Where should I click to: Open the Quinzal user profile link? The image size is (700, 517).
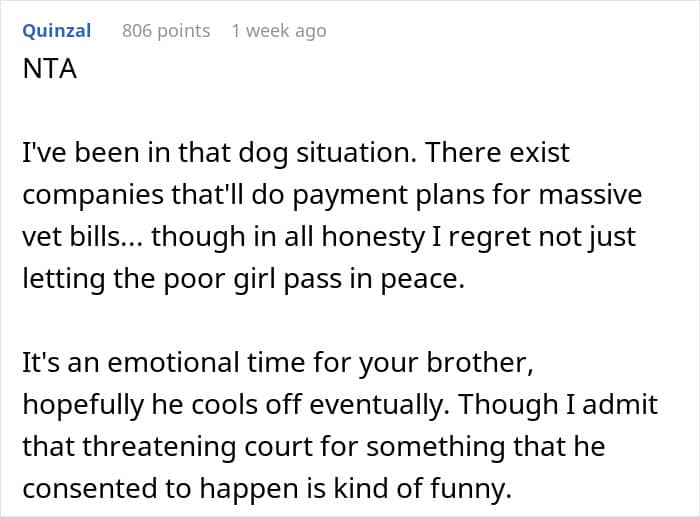pyautogui.click(x=57, y=31)
